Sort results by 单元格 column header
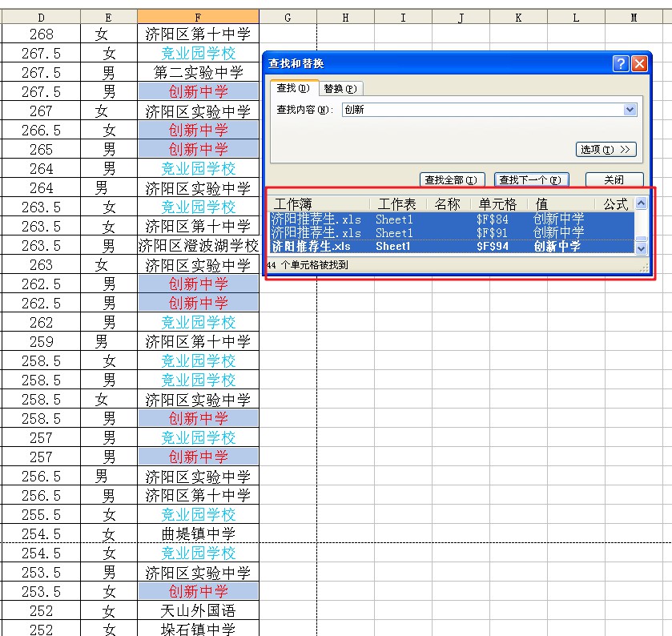Viewport: 672px width, 636px height. pyautogui.click(x=499, y=204)
